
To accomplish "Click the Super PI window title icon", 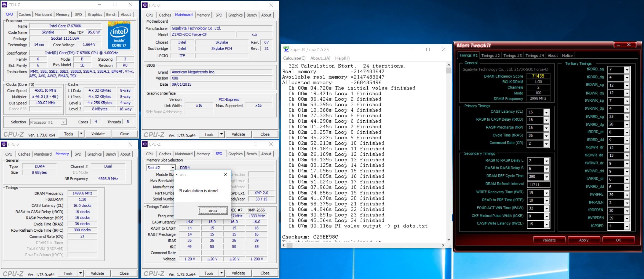I will click(x=286, y=49).
